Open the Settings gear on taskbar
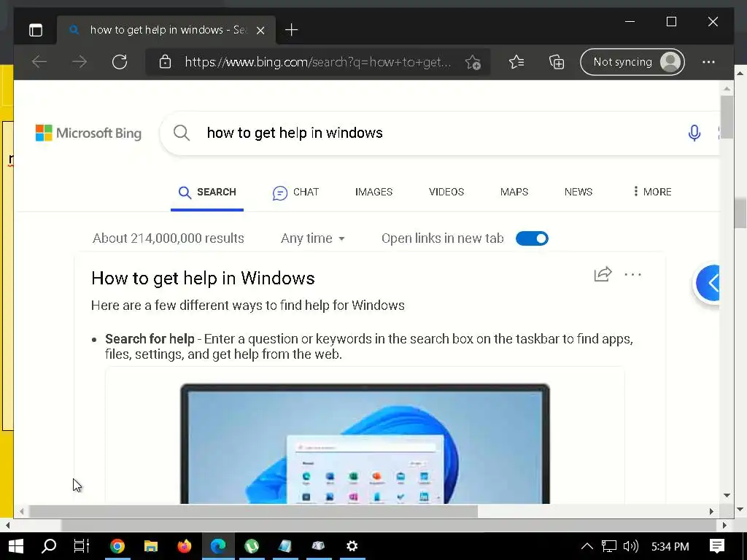The height and width of the screenshot is (560, 747). [x=352, y=546]
